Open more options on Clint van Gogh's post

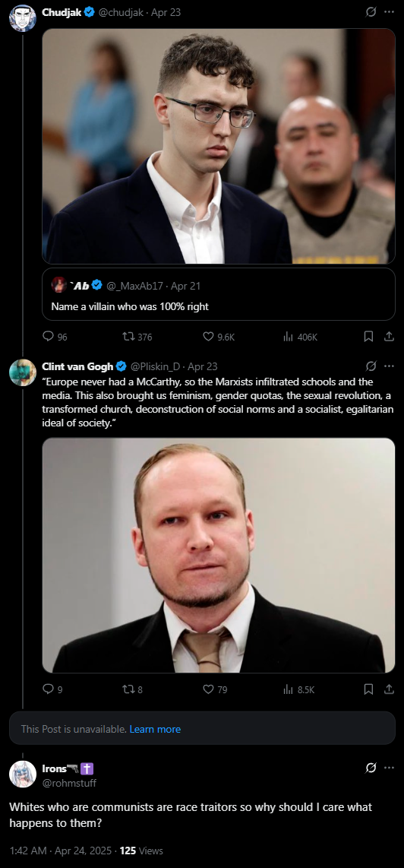[x=389, y=366]
